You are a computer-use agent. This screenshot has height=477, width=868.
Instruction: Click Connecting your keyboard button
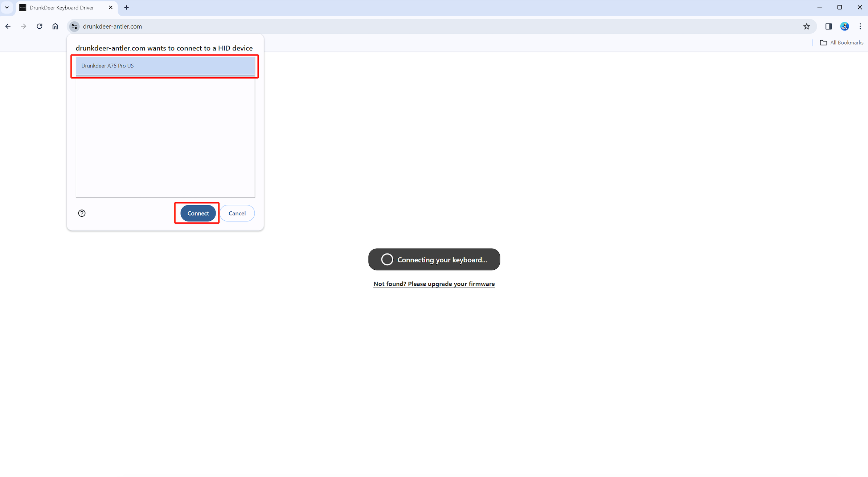coord(434,259)
